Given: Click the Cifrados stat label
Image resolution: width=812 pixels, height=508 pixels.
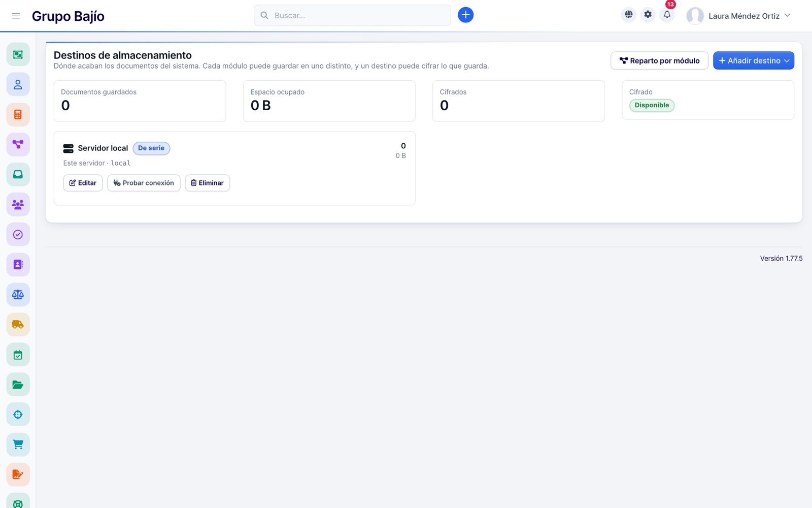Looking at the screenshot, I should (453, 92).
